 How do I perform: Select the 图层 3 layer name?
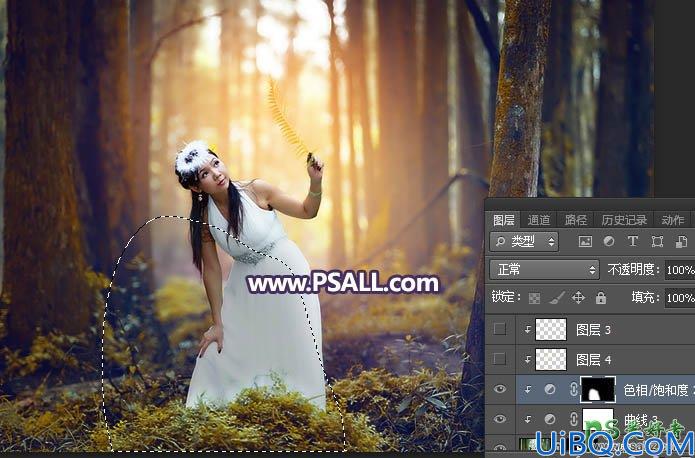(593, 329)
